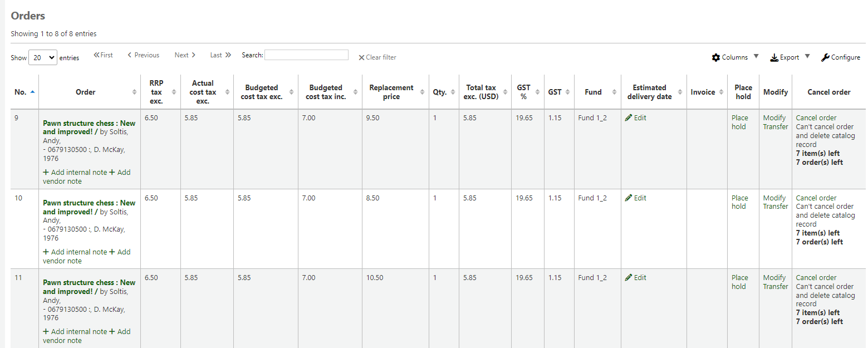Sort table by Replacement price header
Image resolution: width=868 pixels, height=348 pixels.
pyautogui.click(x=391, y=92)
